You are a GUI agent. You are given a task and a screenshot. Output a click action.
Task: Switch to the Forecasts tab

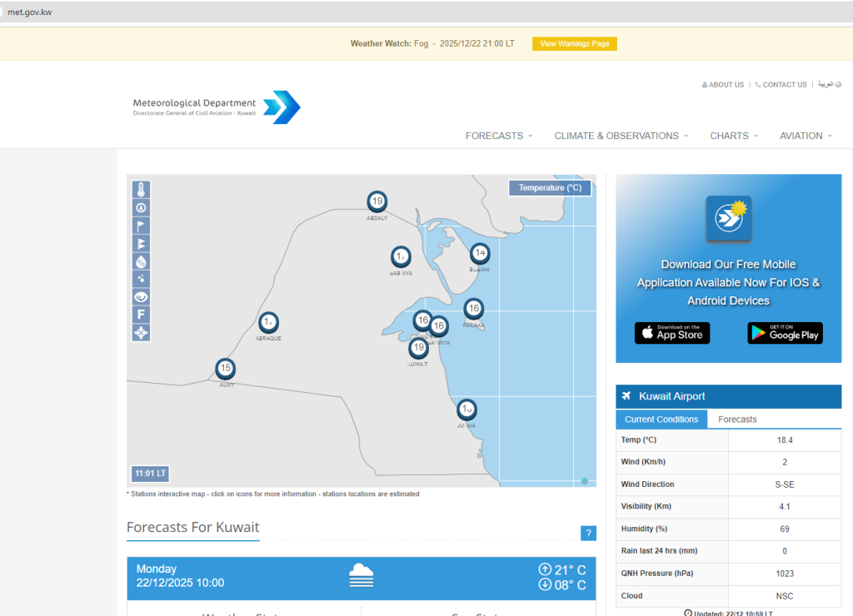[x=737, y=420]
